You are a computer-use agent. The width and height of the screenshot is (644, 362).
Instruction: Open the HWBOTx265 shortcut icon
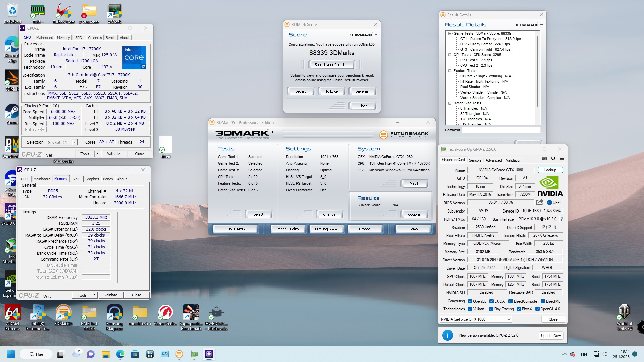pyautogui.click(x=216, y=318)
